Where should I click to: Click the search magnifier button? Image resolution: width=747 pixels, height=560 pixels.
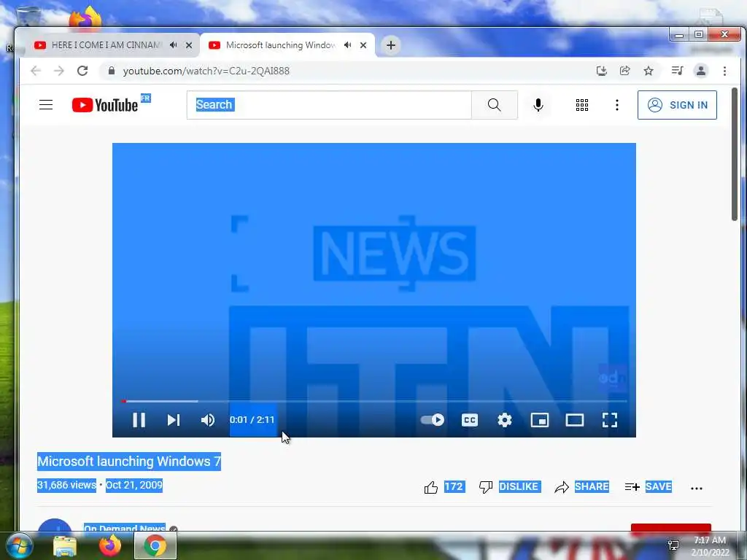[494, 105]
